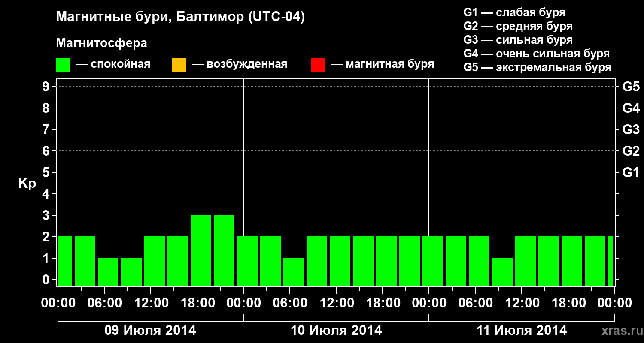Click the '— возбужденная' legend label
The width and height of the screenshot is (644, 343).
tap(240, 64)
